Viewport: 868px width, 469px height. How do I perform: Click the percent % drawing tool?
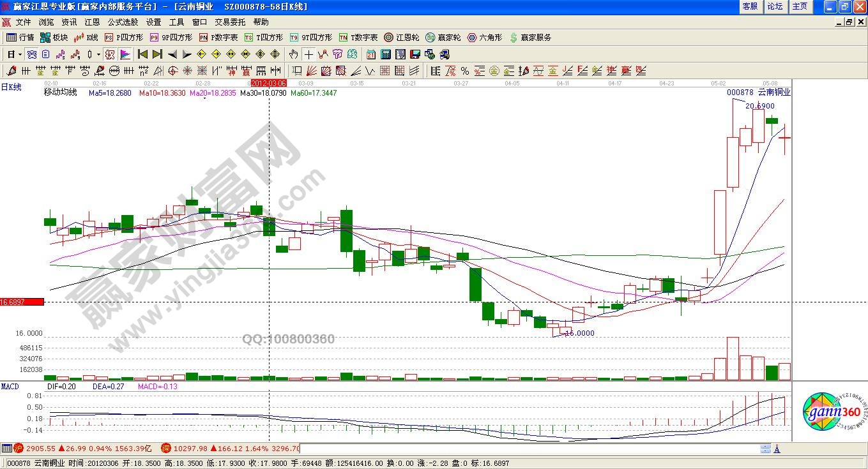(464, 71)
